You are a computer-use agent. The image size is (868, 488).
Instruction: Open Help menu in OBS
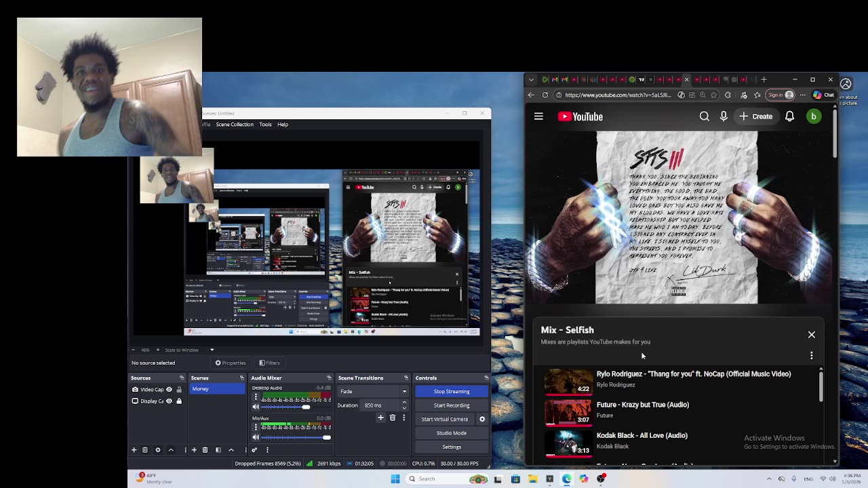[283, 124]
